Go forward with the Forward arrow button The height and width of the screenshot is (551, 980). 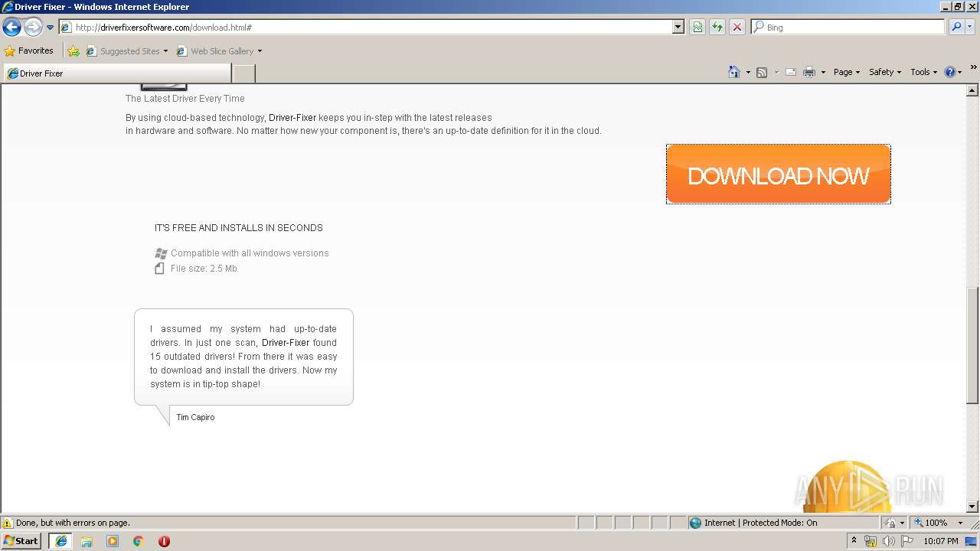tap(33, 28)
